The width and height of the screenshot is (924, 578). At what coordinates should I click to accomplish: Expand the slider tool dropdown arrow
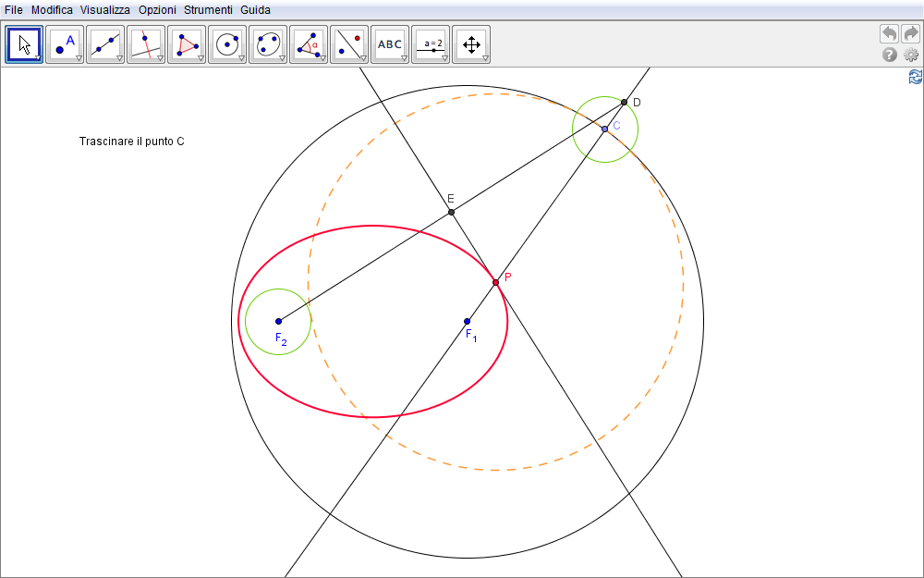click(444, 58)
